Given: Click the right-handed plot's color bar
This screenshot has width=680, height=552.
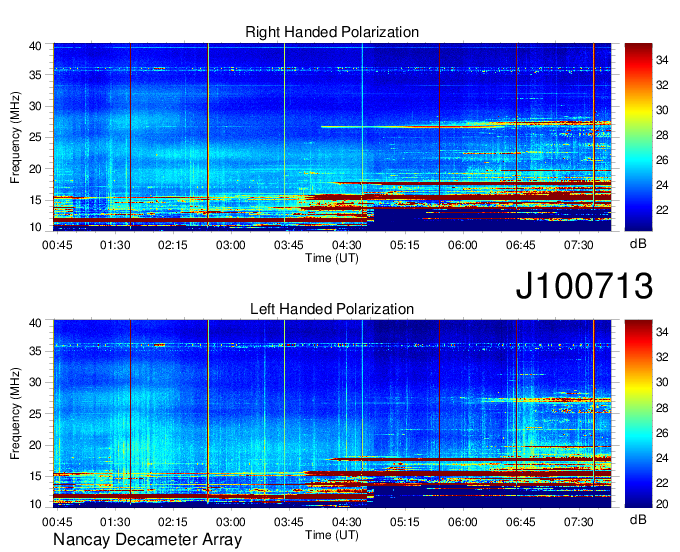Looking at the screenshot, I should 638,137.
